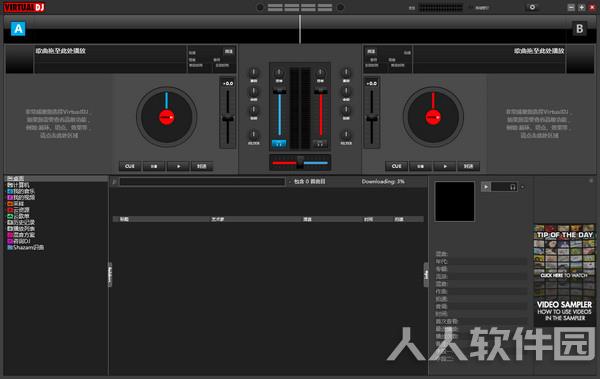600x379 pixels.
Task: Toggle deck B headphone cue button
Action: click(x=320, y=144)
